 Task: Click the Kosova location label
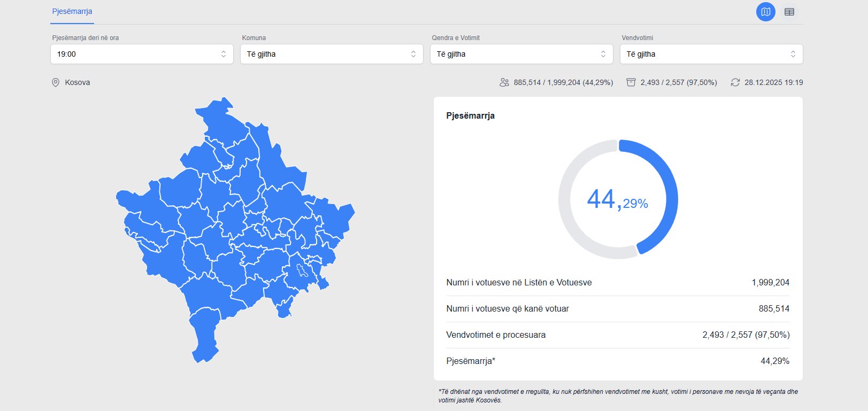(78, 82)
